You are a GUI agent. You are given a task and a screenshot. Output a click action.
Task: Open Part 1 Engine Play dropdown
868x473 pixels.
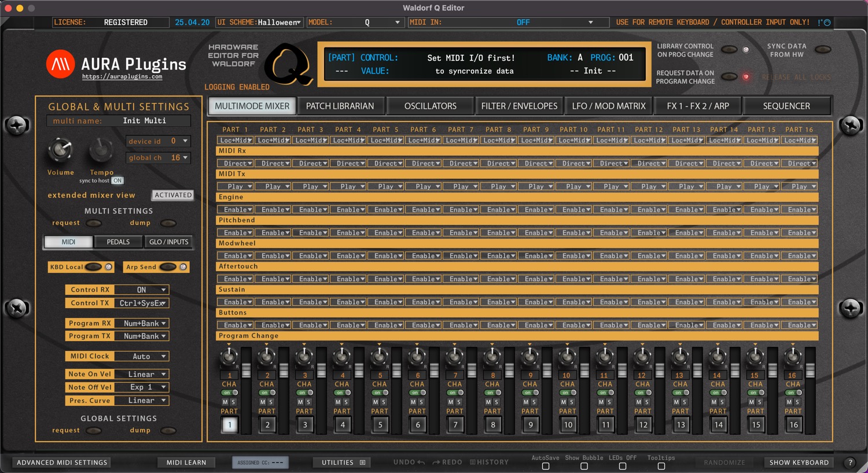(x=235, y=187)
